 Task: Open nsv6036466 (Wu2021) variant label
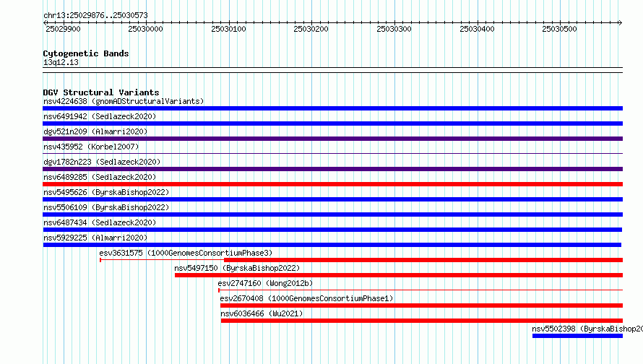coord(262,313)
